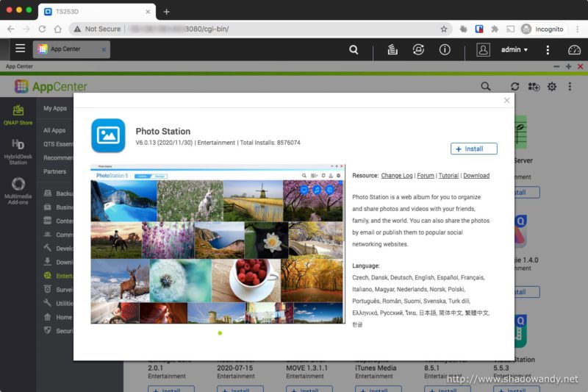Open the info notifications icon in top bar

click(x=445, y=50)
